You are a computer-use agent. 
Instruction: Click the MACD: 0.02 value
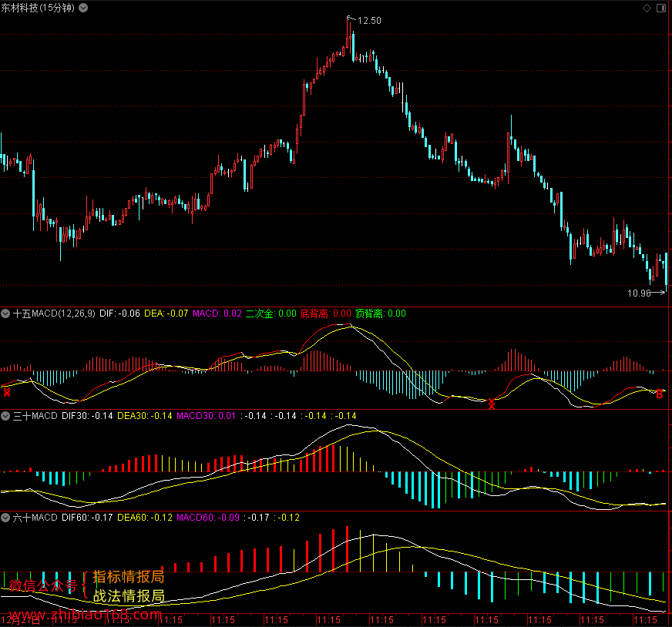[217, 313]
